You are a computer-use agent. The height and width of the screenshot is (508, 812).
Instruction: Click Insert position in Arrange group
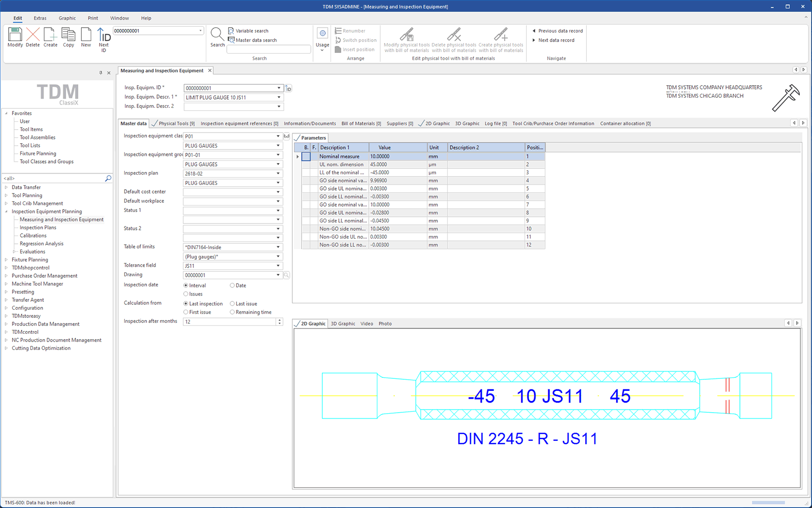click(355, 49)
